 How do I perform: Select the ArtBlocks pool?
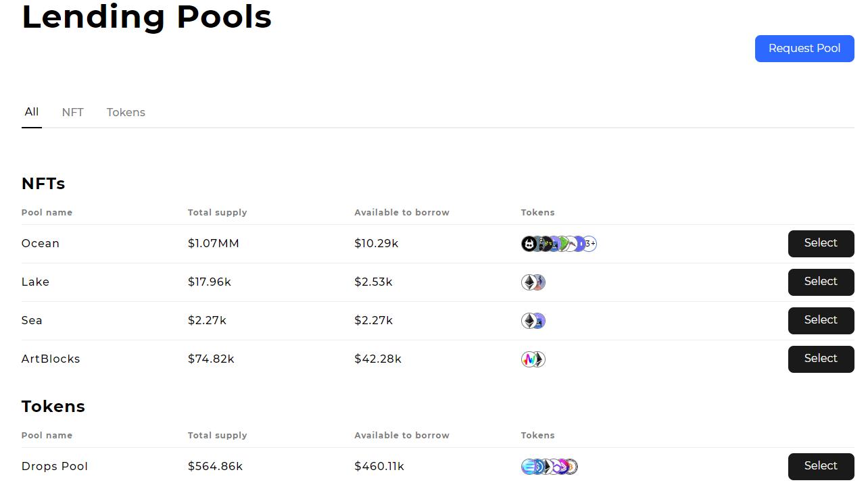pyautogui.click(x=821, y=359)
